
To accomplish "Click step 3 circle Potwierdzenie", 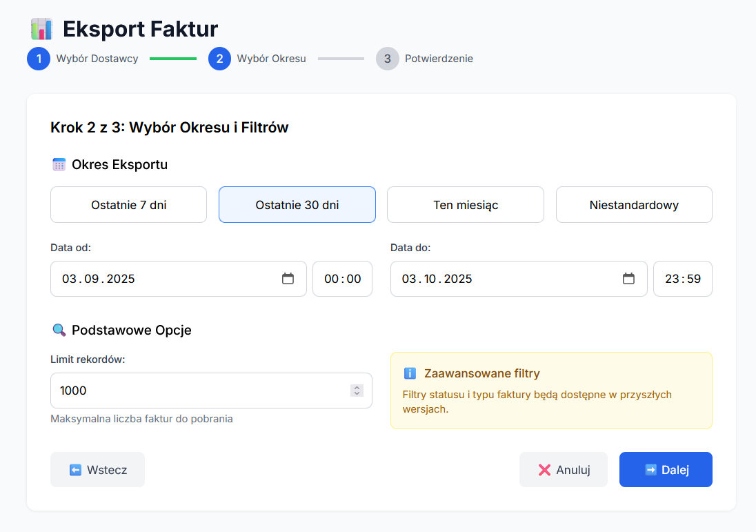I will click(x=387, y=59).
